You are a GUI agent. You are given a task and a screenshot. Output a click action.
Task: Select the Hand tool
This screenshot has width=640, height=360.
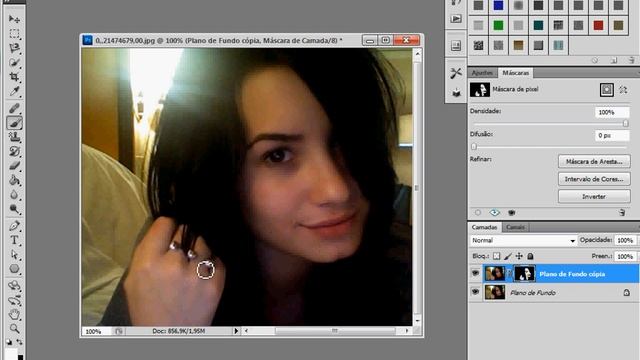[14, 314]
